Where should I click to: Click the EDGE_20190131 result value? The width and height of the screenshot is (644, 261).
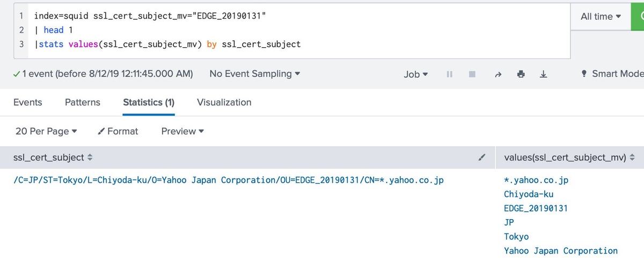click(x=536, y=208)
